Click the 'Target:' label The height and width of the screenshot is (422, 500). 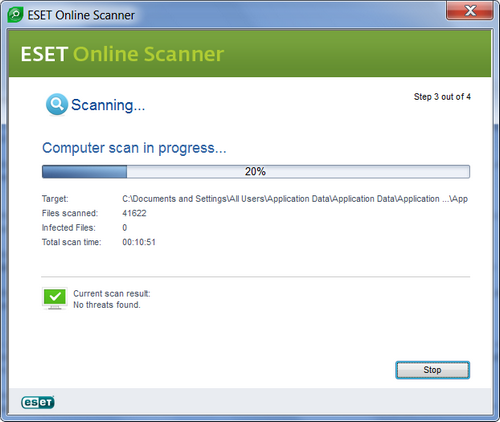55,199
